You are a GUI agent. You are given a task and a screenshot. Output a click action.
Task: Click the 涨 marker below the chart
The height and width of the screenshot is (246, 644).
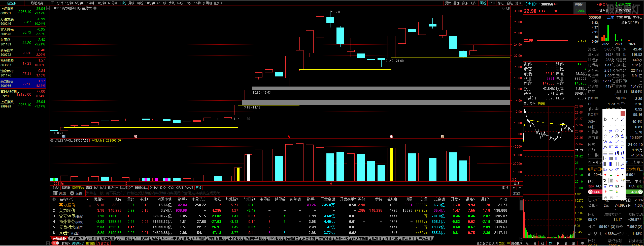(x=391, y=136)
